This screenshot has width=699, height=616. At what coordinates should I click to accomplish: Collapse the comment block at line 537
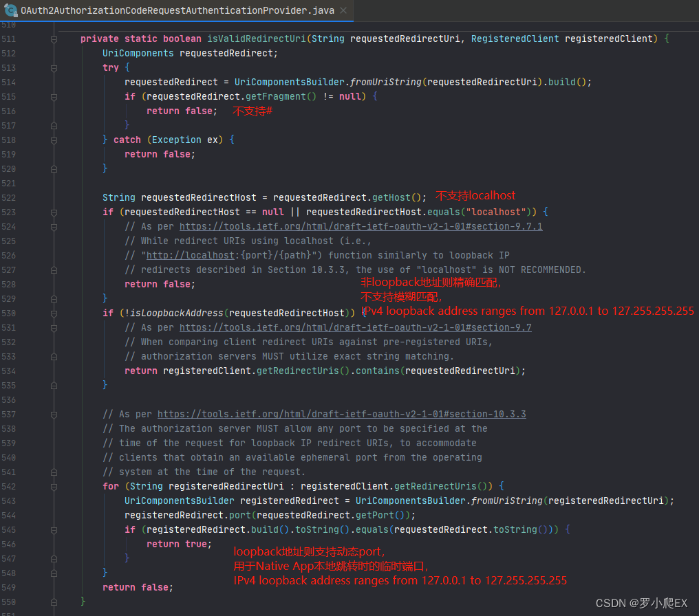(54, 415)
